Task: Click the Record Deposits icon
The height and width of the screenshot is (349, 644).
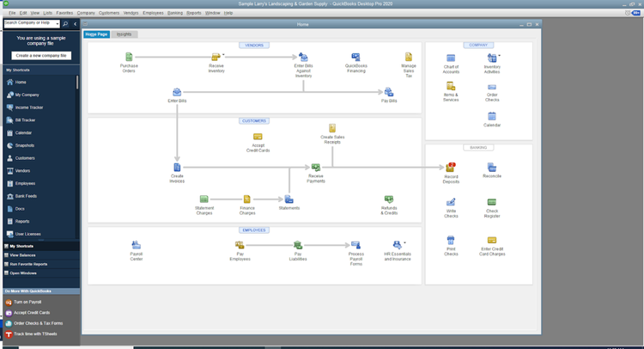Action: pyautogui.click(x=451, y=168)
